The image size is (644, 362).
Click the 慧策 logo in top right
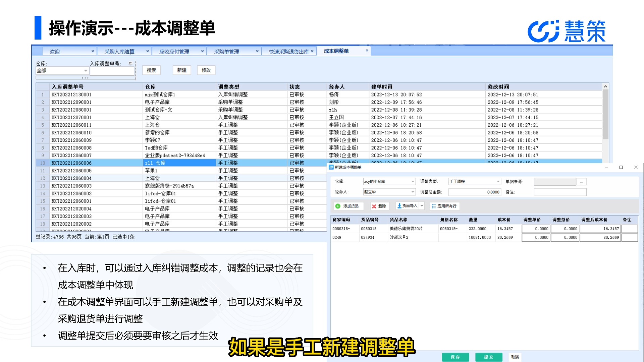tap(567, 30)
